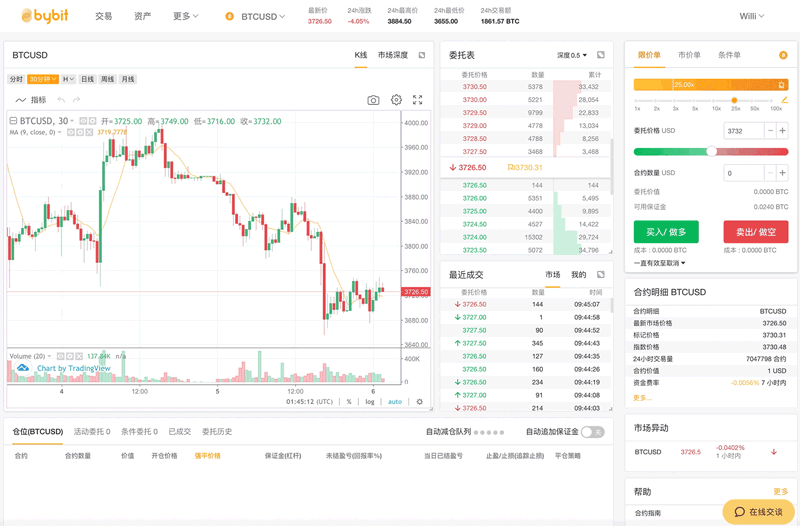The image size is (800, 526).
Task: Select the 日线 daily timeframe button
Action: click(x=88, y=79)
